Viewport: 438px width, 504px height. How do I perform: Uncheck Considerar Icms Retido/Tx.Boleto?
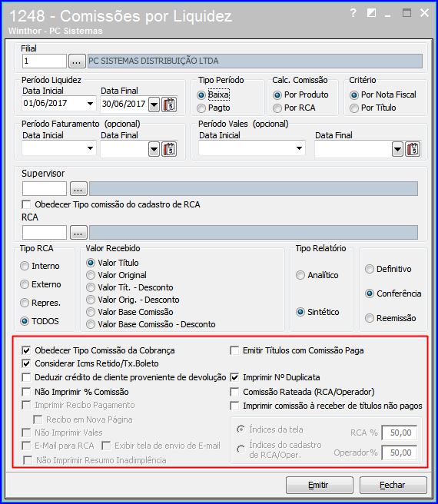[26, 363]
